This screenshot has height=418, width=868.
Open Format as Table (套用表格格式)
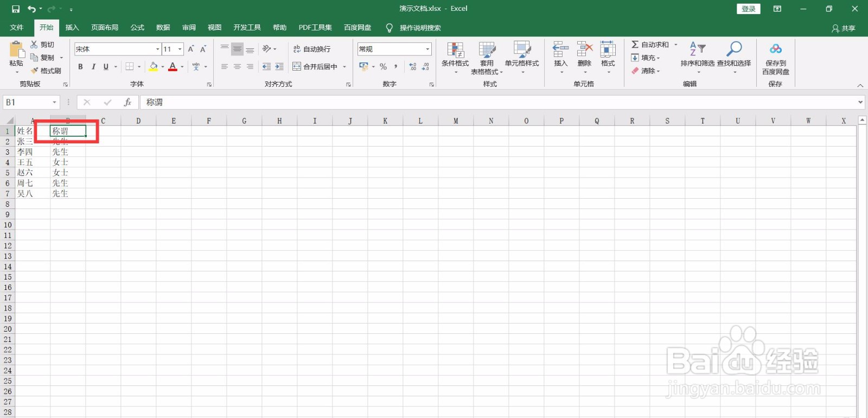tap(487, 58)
